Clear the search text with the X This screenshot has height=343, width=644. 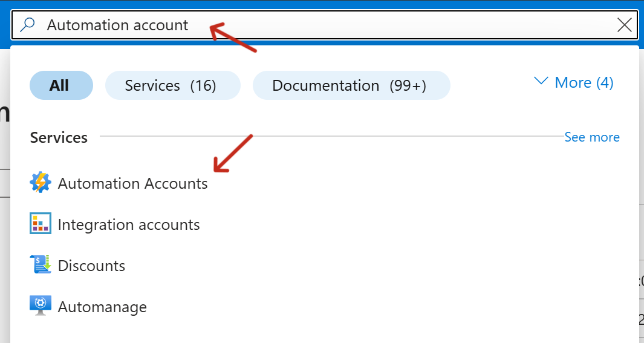click(x=624, y=25)
